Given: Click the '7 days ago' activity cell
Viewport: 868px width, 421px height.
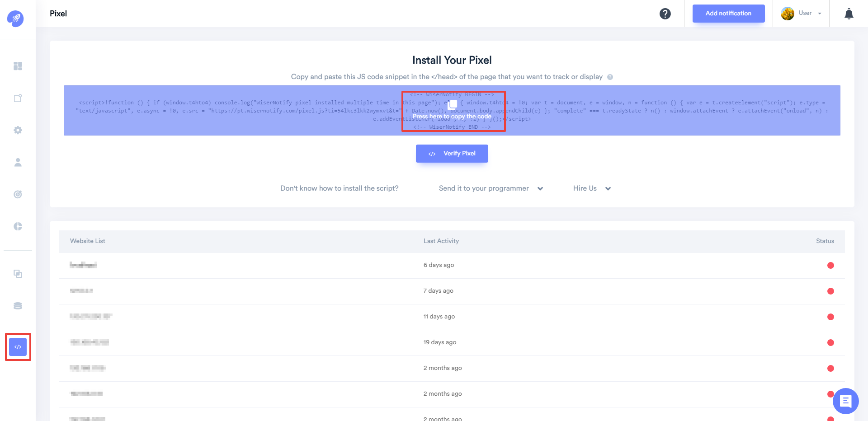Looking at the screenshot, I should coord(438,291).
